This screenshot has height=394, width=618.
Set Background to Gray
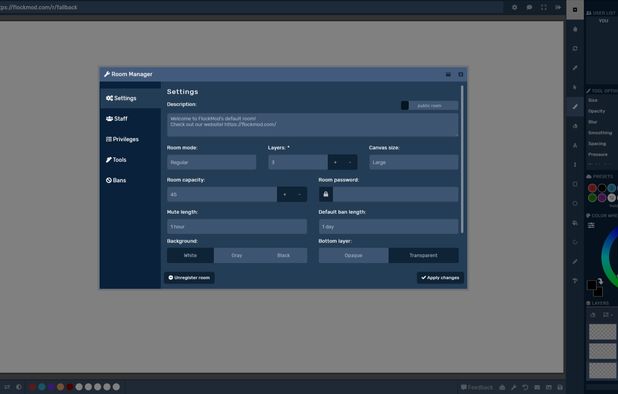tap(237, 255)
